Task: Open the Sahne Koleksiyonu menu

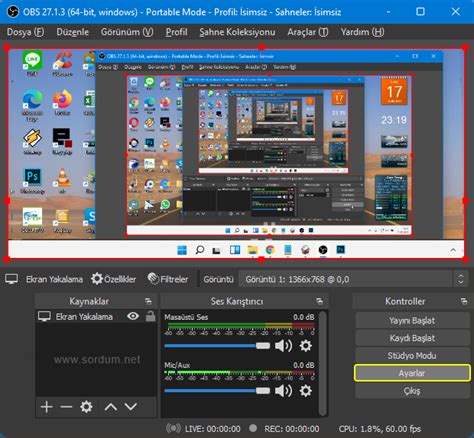Action: click(237, 32)
